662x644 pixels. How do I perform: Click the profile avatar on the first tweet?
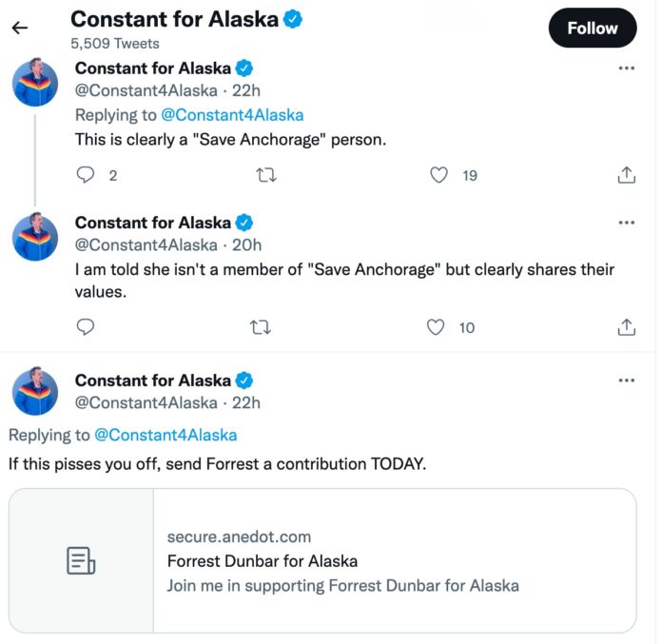(36, 83)
